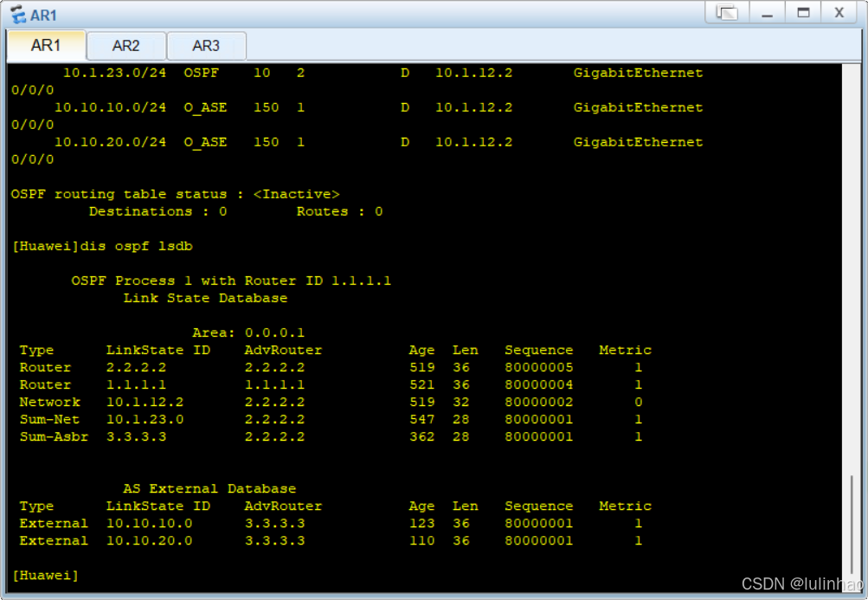
Task: Click age value 110 in External row
Action: pyautogui.click(x=421, y=540)
